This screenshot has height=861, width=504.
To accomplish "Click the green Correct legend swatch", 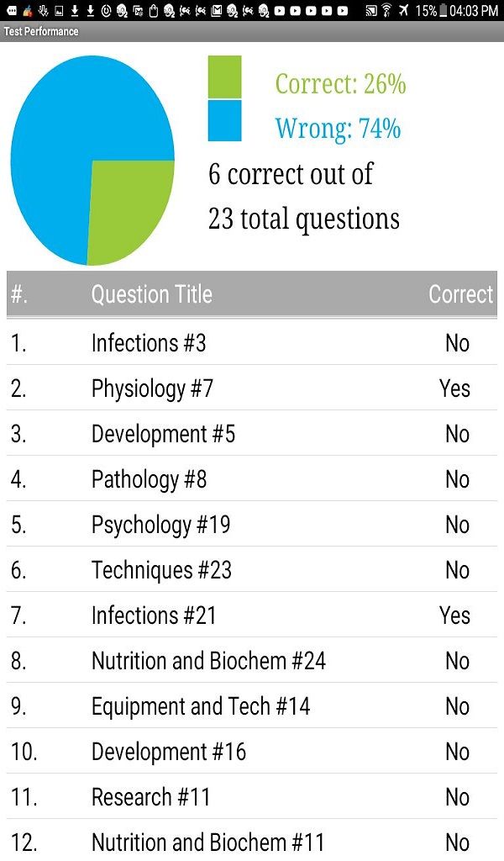I will (224, 77).
